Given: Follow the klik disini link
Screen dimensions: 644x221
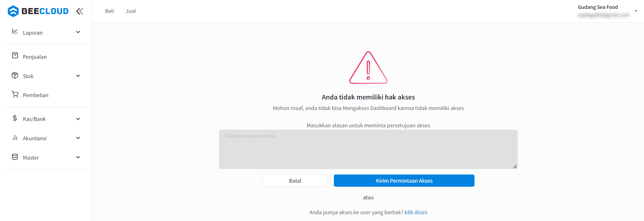Looking at the screenshot, I should click(416, 213).
